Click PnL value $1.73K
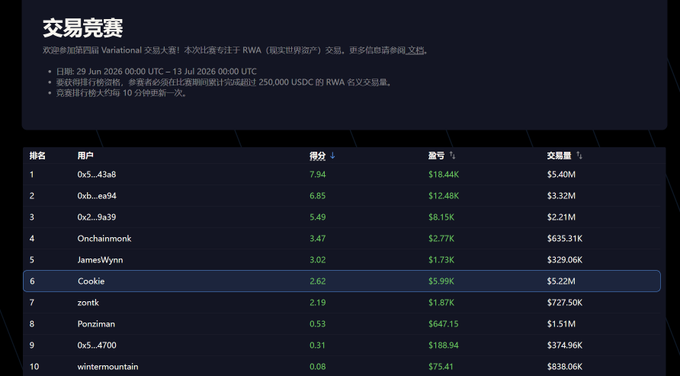The height and width of the screenshot is (376, 680). [x=441, y=260]
